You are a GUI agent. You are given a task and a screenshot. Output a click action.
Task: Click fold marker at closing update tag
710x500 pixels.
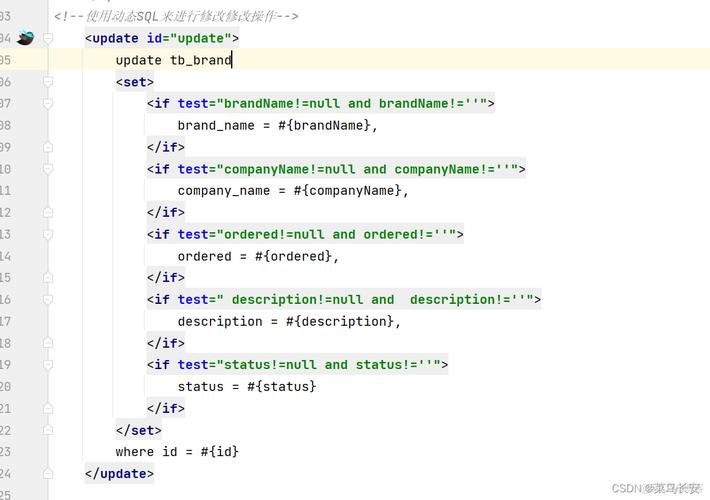point(48,473)
